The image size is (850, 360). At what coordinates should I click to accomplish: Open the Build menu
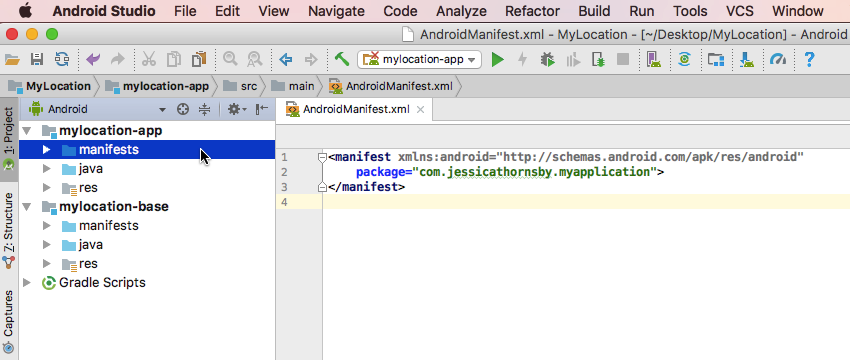(x=594, y=11)
